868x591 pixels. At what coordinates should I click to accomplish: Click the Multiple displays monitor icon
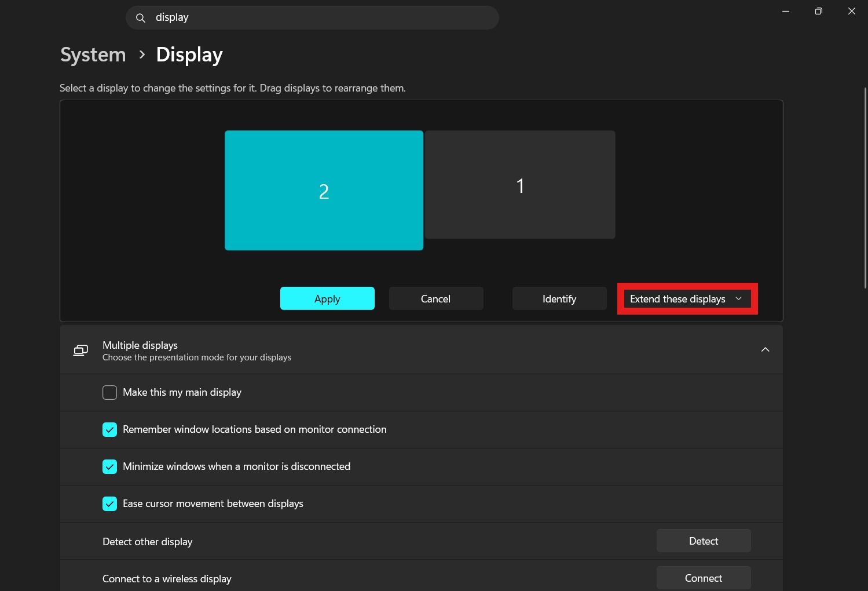pos(80,350)
